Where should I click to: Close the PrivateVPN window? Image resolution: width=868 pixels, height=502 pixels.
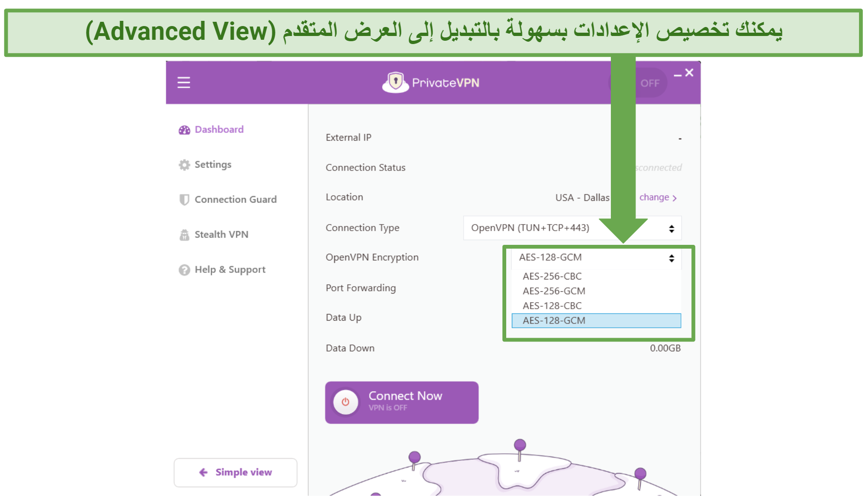[689, 72]
